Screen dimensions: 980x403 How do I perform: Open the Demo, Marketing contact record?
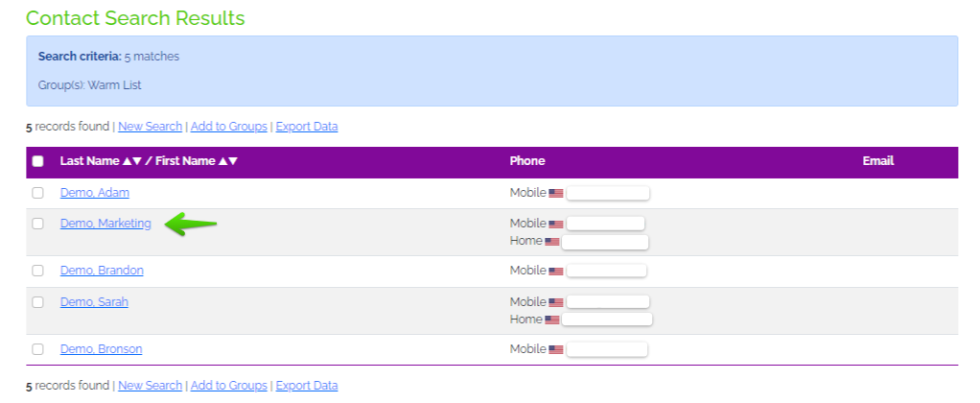pos(105,224)
